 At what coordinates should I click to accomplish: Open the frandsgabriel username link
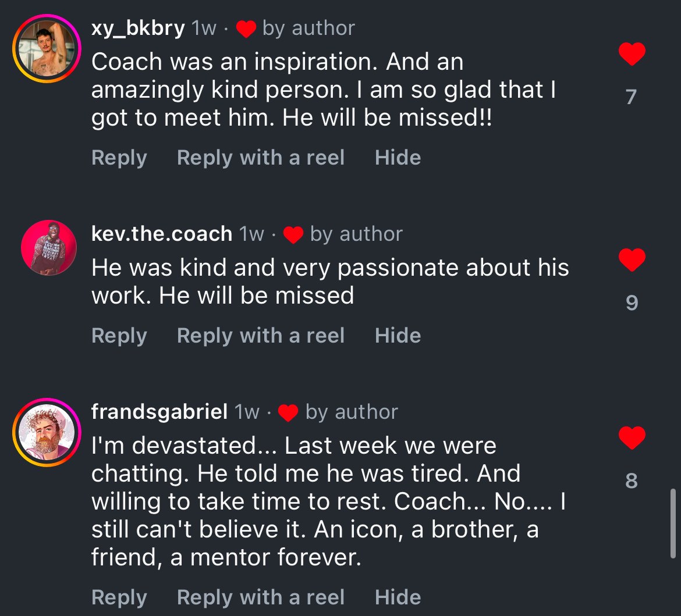pos(159,411)
